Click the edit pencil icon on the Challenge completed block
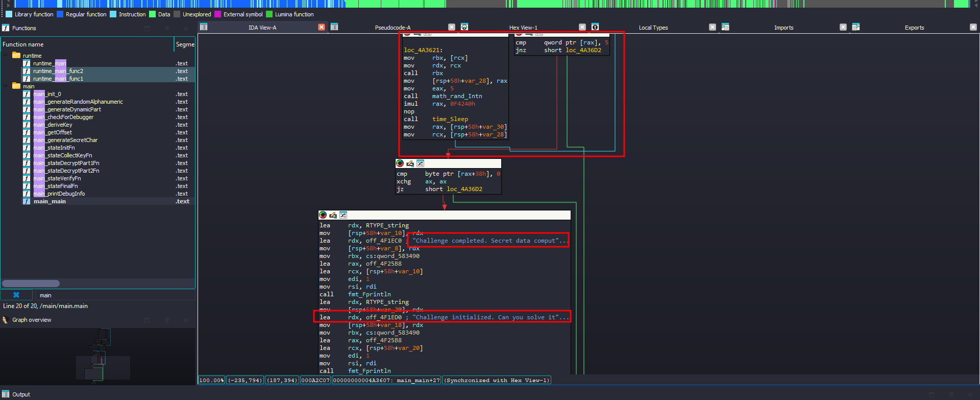The height and width of the screenshot is (400, 980). click(x=333, y=215)
